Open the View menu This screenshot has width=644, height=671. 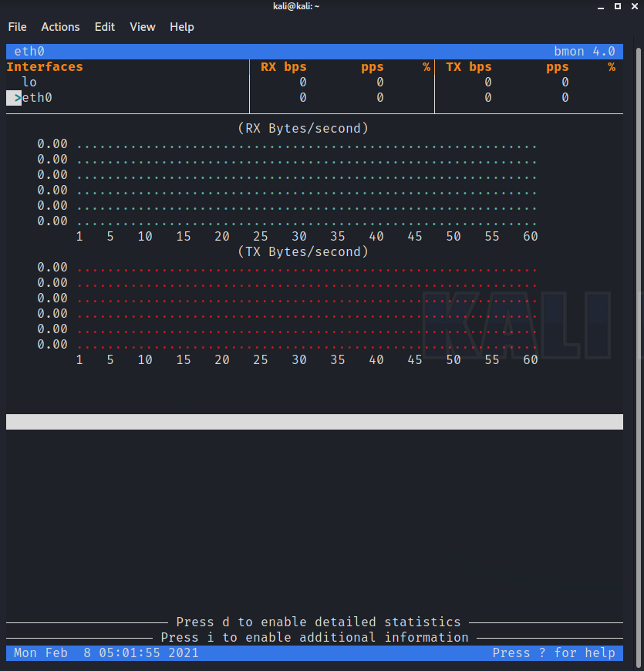143,27
